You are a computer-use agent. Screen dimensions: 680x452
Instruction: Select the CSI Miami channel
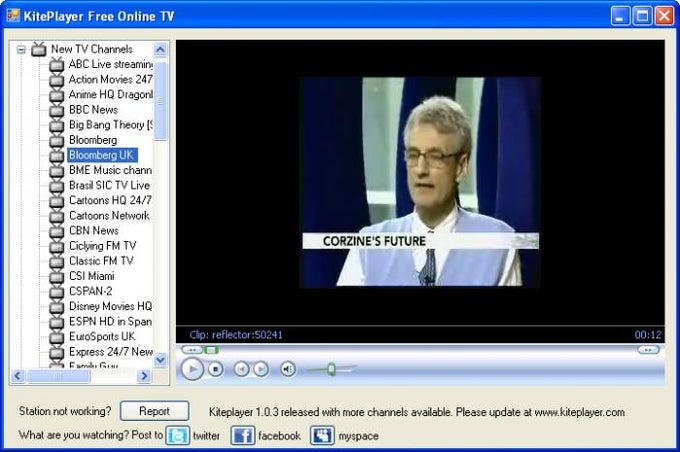tap(92, 276)
